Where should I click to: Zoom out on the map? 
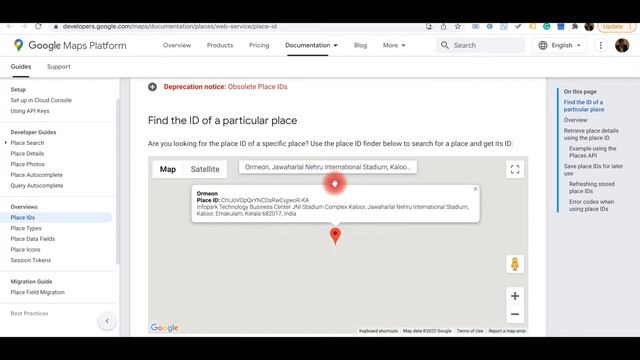[515, 314]
